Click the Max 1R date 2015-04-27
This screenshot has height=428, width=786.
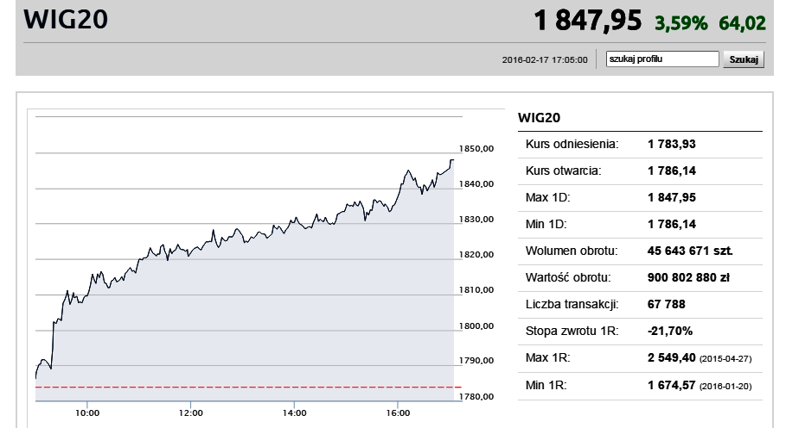(x=725, y=359)
